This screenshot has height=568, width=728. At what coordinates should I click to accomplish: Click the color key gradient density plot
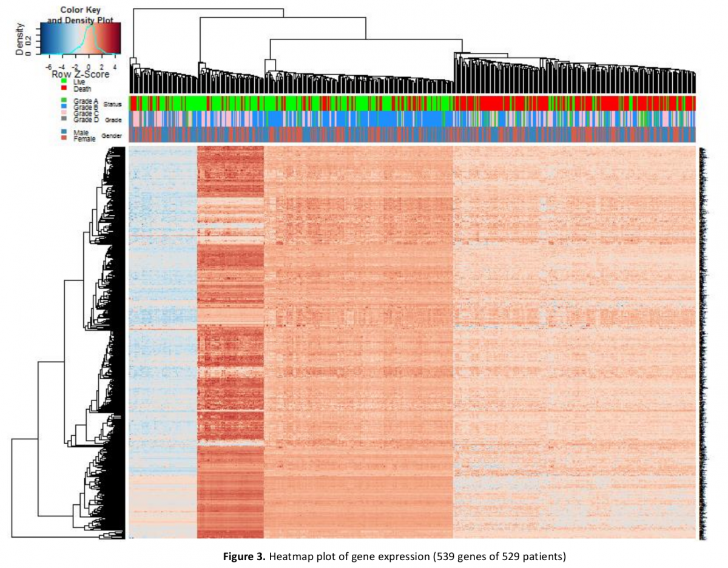pos(81,38)
